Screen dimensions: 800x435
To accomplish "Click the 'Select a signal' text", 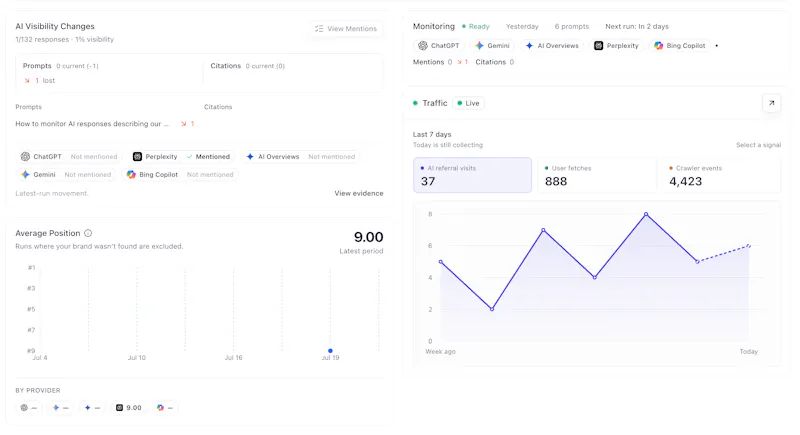I will (x=758, y=145).
